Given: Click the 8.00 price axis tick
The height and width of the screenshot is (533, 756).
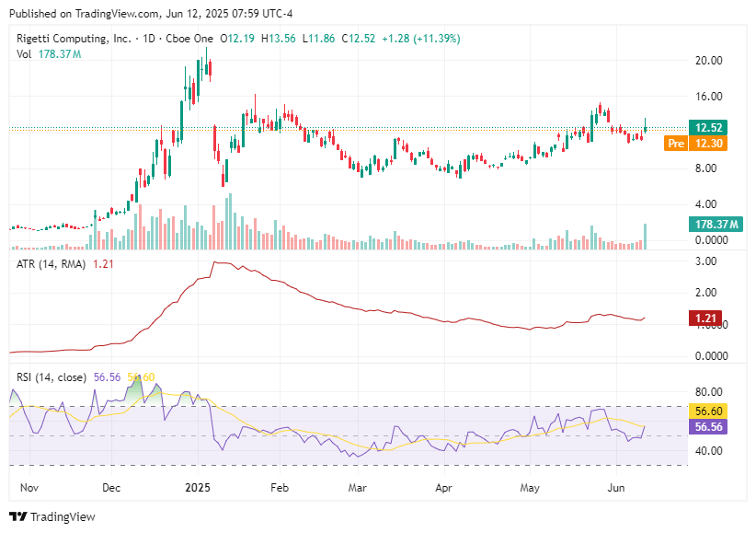Looking at the screenshot, I should pyautogui.click(x=705, y=168).
